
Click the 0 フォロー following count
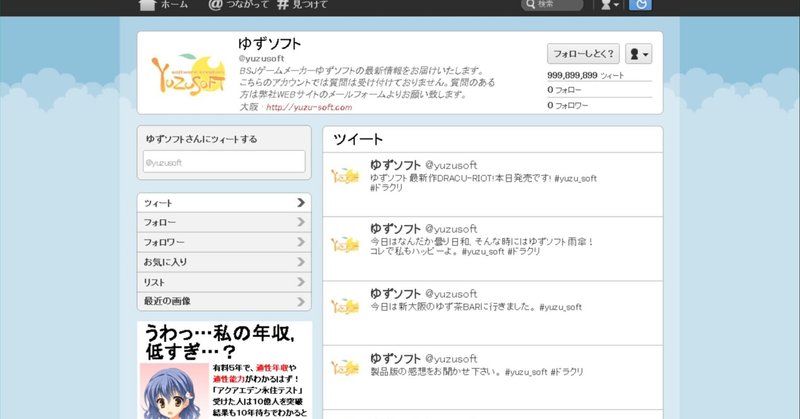(564, 90)
